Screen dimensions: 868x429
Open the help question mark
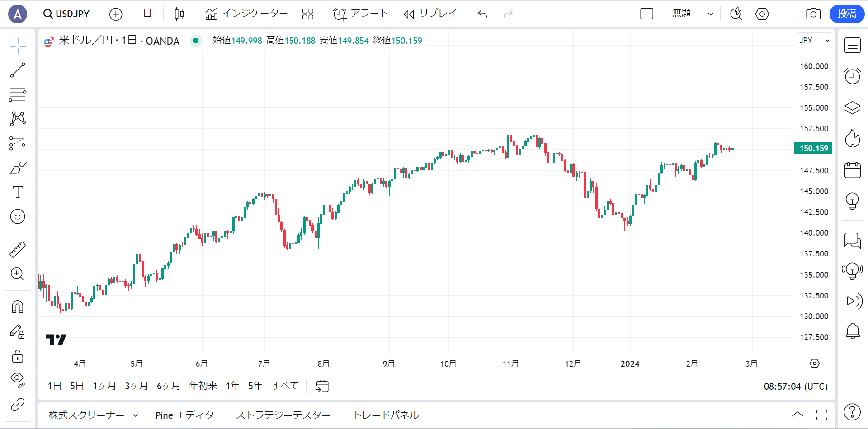pos(853,412)
